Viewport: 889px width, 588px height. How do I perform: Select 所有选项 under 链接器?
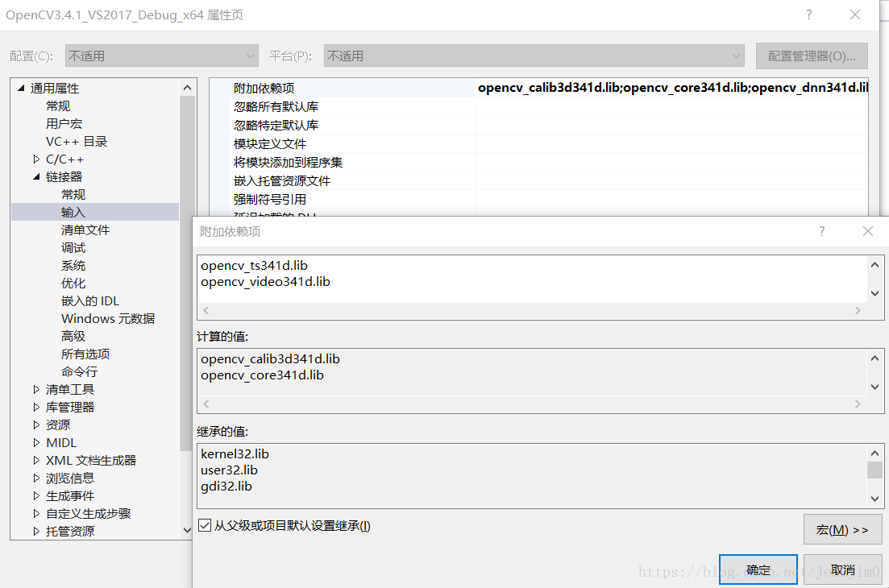pyautogui.click(x=85, y=354)
